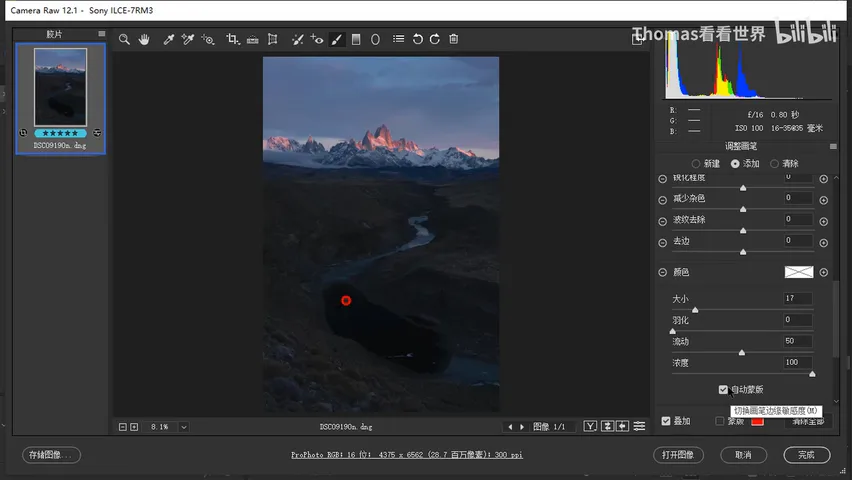Image resolution: width=852 pixels, height=480 pixels.
Task: Toggle the 自动蒙版 checkbox
Action: [x=723, y=389]
